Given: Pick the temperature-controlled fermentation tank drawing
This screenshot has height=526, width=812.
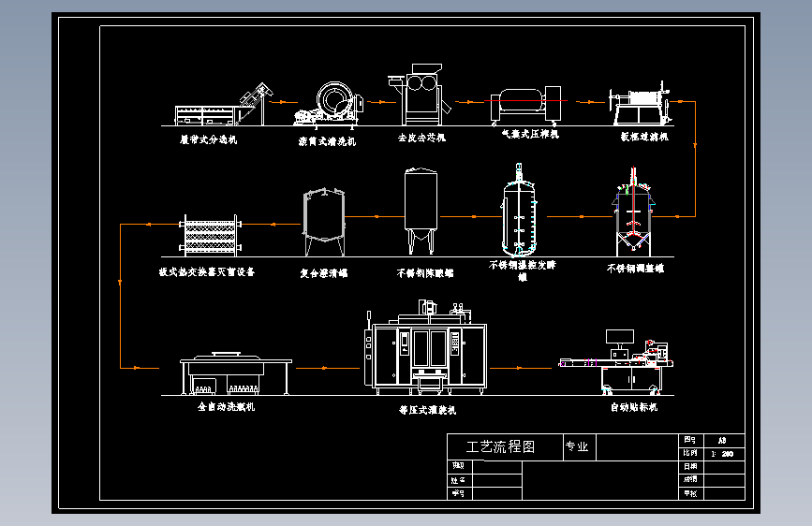Looking at the screenshot, I should 519,211.
